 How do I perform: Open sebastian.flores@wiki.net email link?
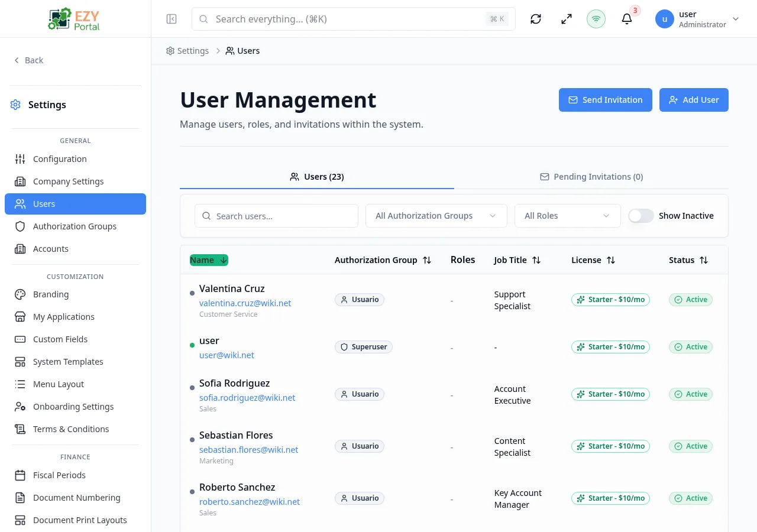(248, 450)
